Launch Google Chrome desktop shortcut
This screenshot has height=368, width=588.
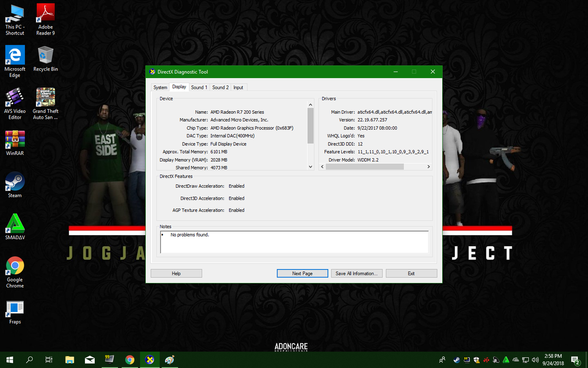[15, 272]
